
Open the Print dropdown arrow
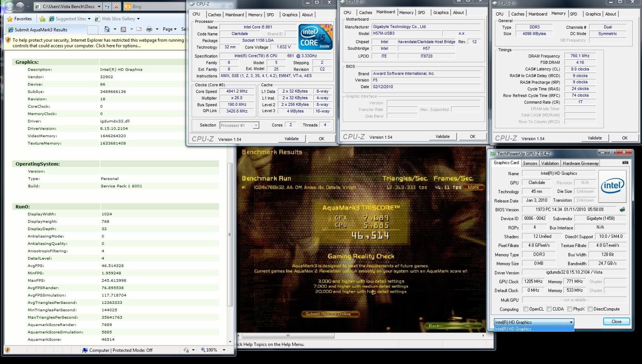[157, 29]
